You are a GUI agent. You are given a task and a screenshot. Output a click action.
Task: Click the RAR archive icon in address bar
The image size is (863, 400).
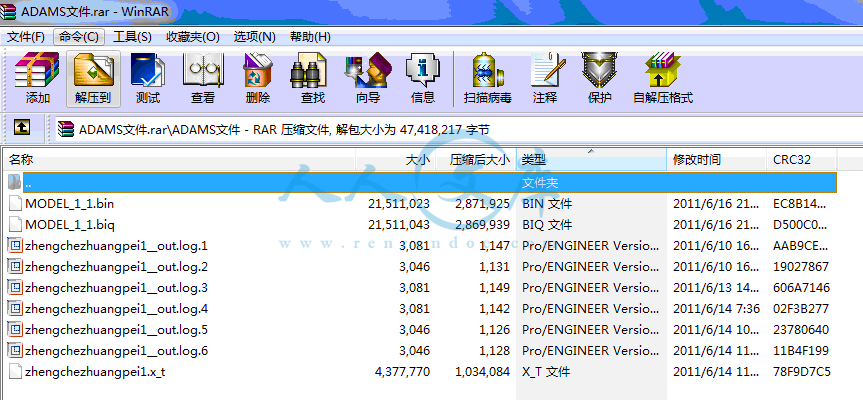coord(65,129)
